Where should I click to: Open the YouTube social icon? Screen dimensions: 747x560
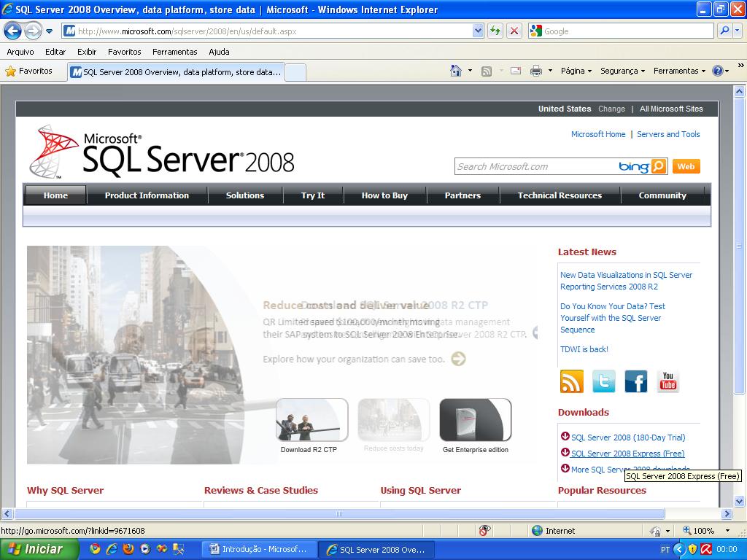(x=667, y=381)
